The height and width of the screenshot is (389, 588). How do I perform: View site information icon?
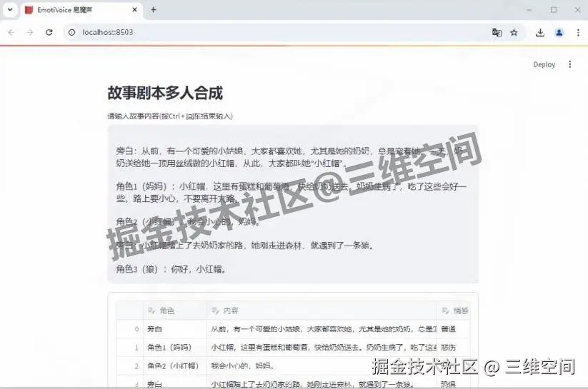[x=71, y=33]
